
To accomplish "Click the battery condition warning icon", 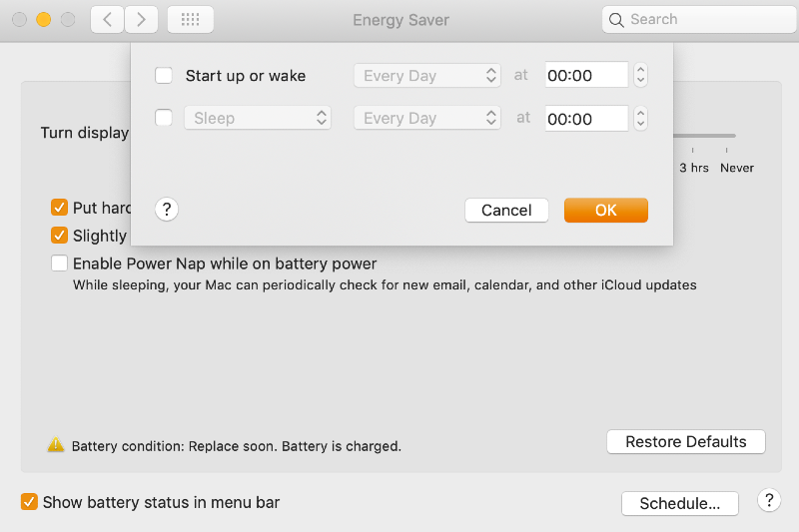I will pyautogui.click(x=56, y=444).
